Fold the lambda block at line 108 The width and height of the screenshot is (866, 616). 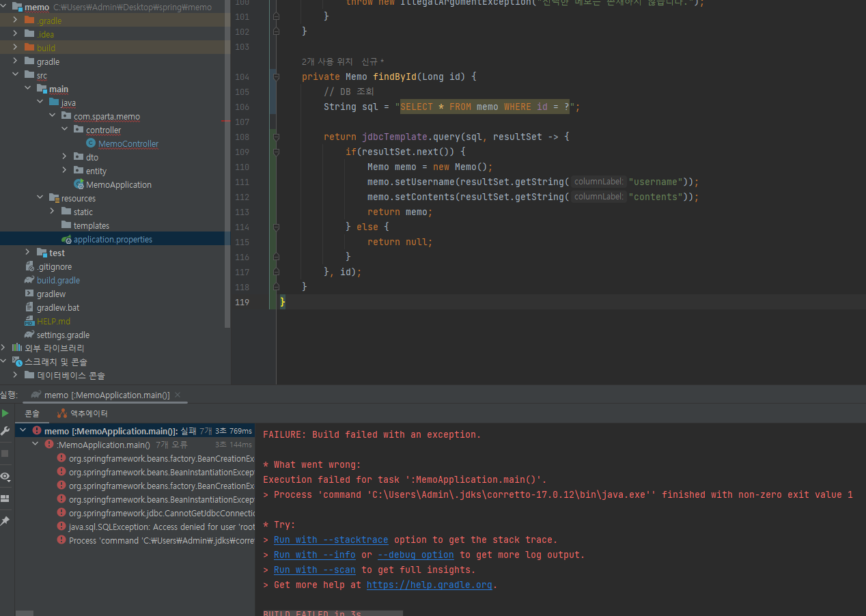275,137
